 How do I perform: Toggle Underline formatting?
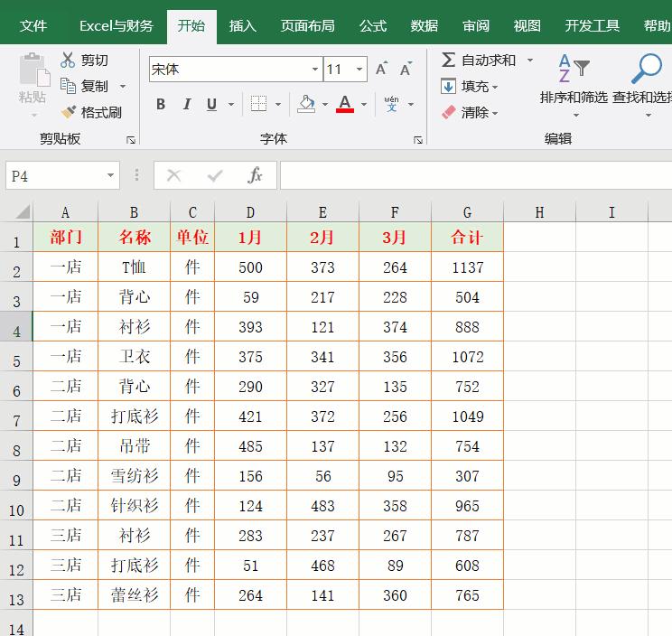(x=211, y=104)
